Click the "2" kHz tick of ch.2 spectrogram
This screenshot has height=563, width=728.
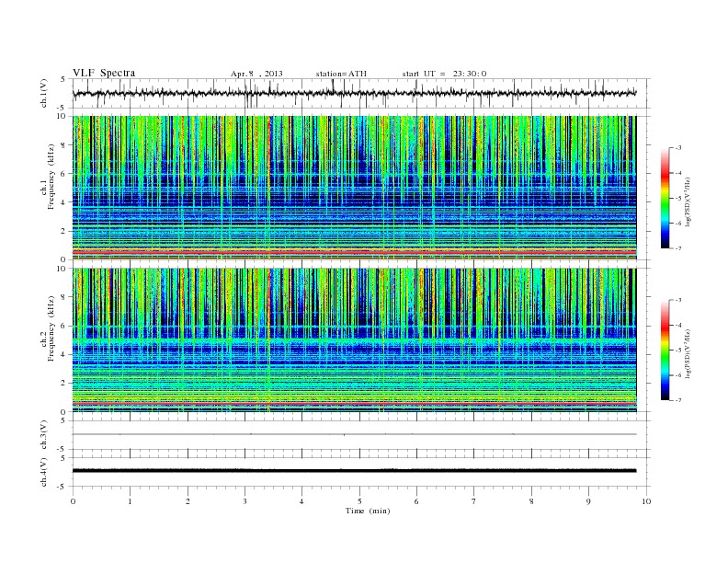(64, 384)
